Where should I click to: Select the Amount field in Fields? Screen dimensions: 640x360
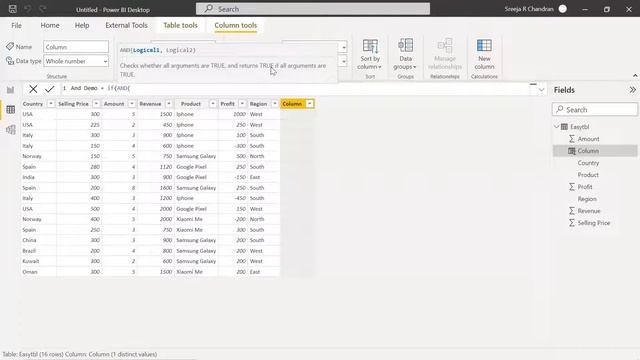click(588, 139)
